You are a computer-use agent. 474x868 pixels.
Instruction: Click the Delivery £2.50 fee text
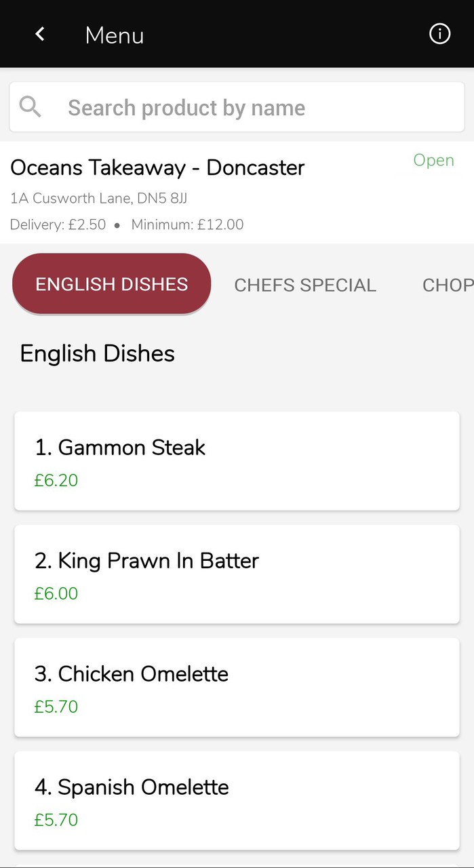coord(58,225)
